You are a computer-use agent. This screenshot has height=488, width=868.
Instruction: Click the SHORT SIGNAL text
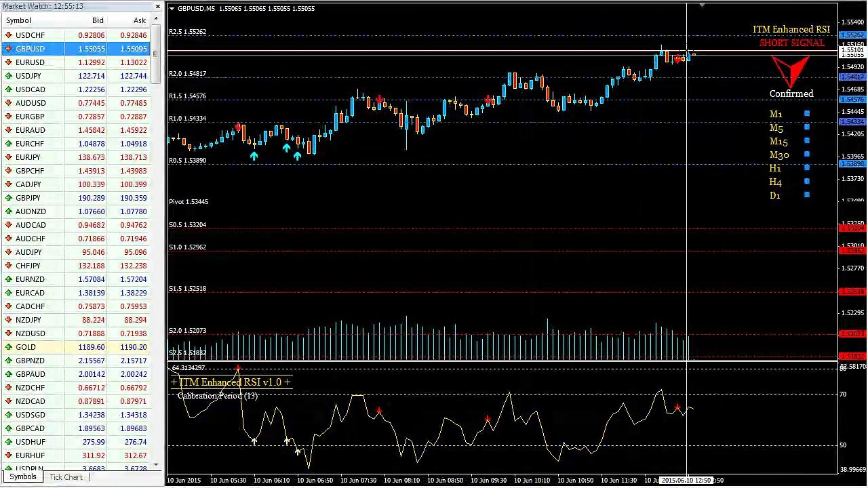click(x=792, y=43)
